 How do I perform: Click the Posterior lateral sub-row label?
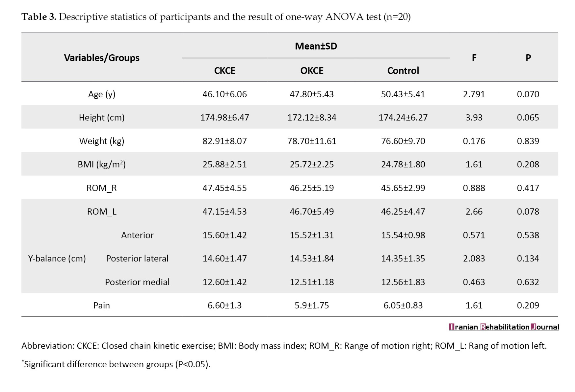coord(137,259)
